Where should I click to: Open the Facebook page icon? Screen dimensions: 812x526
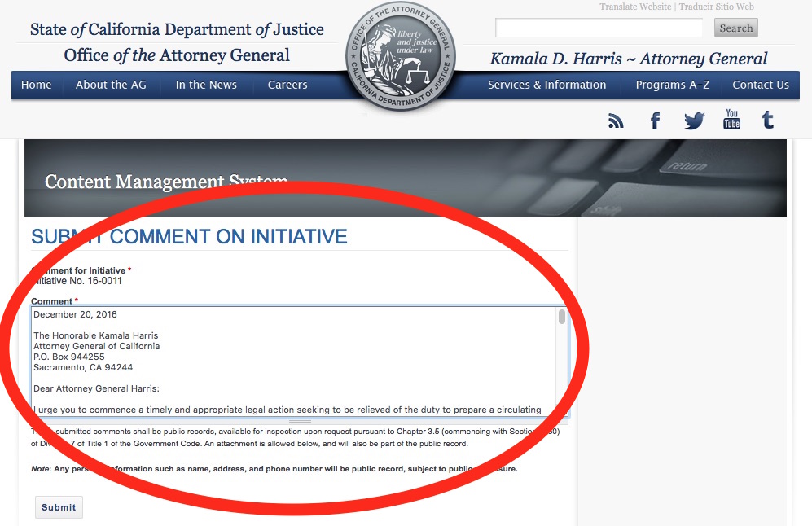pos(655,121)
